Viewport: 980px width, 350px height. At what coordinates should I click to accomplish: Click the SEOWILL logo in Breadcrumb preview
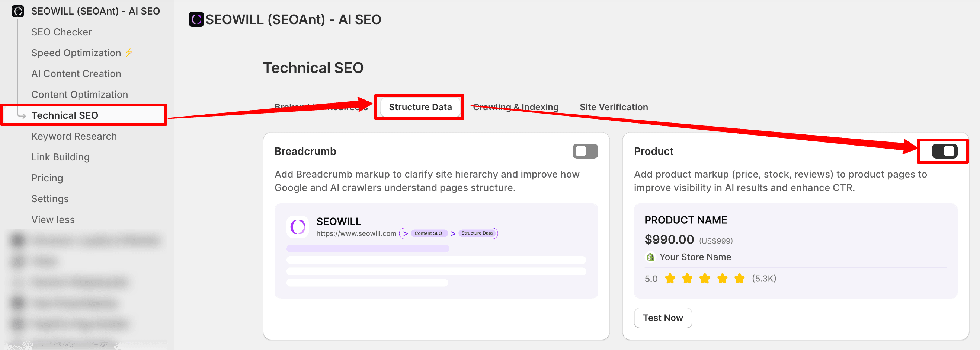(298, 227)
